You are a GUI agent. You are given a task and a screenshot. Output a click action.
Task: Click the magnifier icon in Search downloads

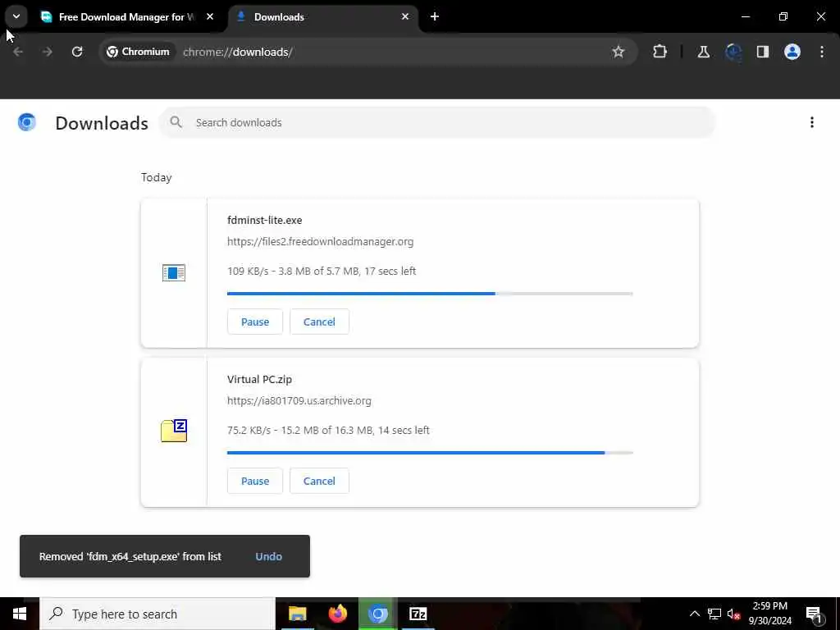[176, 123]
